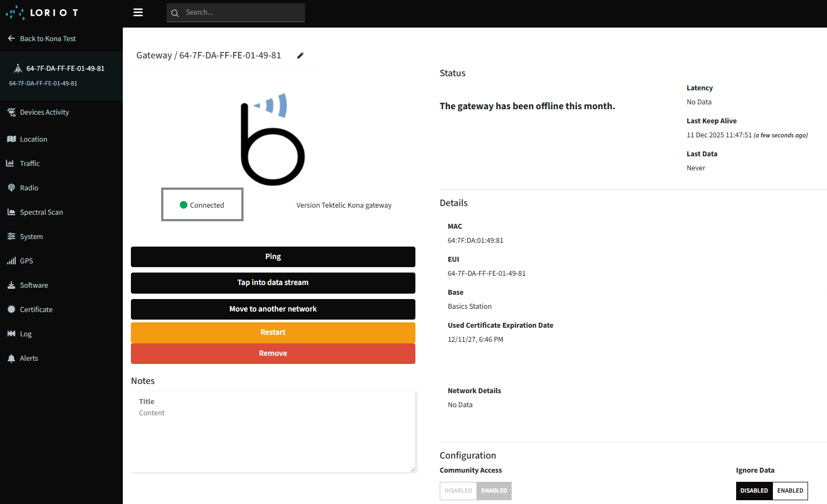This screenshot has width=827, height=504.
Task: Select gateway 64-7F-DA-FF-FE-01-49-81 in sidebar
Action: pos(61,68)
